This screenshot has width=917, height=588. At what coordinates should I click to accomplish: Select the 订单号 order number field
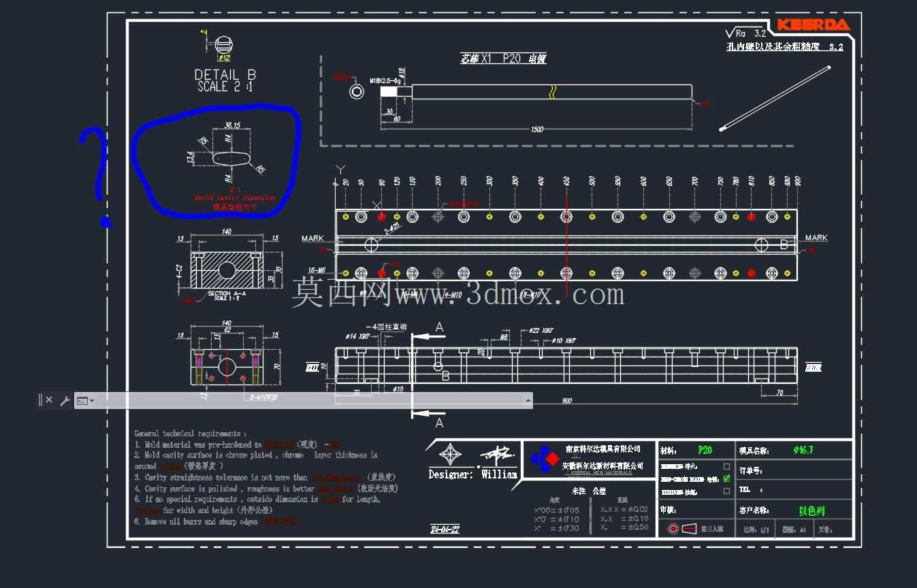[x=750, y=470]
